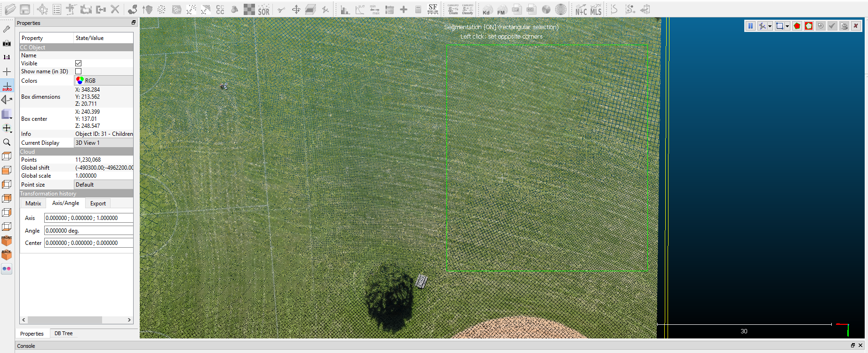Open the rectangular selection dropdown arrow
Image resolution: width=868 pixels, height=353 pixels.
[788, 26]
